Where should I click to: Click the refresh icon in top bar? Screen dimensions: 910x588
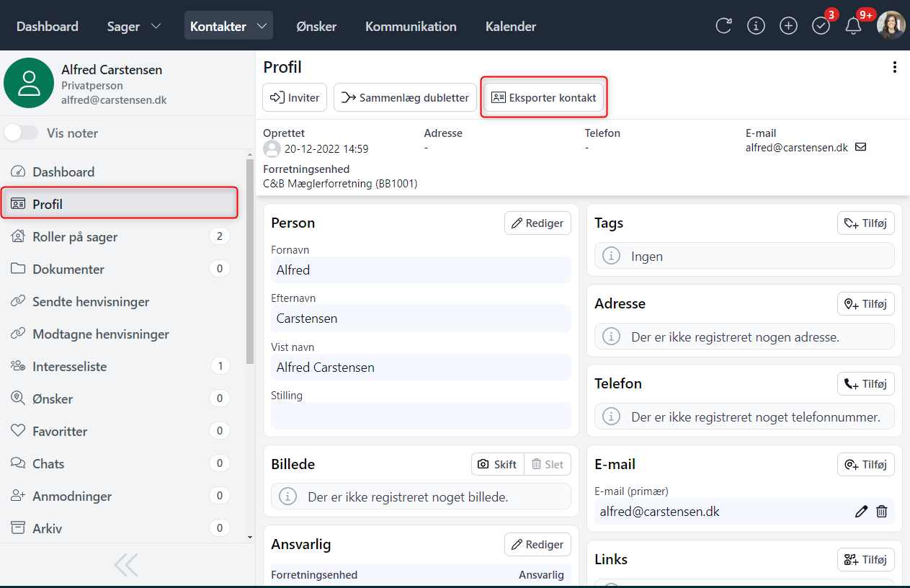[x=723, y=26]
